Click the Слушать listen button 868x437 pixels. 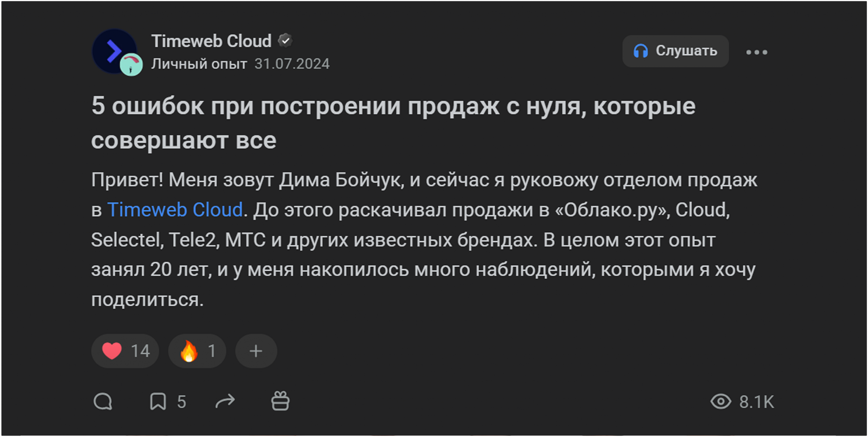(x=675, y=51)
